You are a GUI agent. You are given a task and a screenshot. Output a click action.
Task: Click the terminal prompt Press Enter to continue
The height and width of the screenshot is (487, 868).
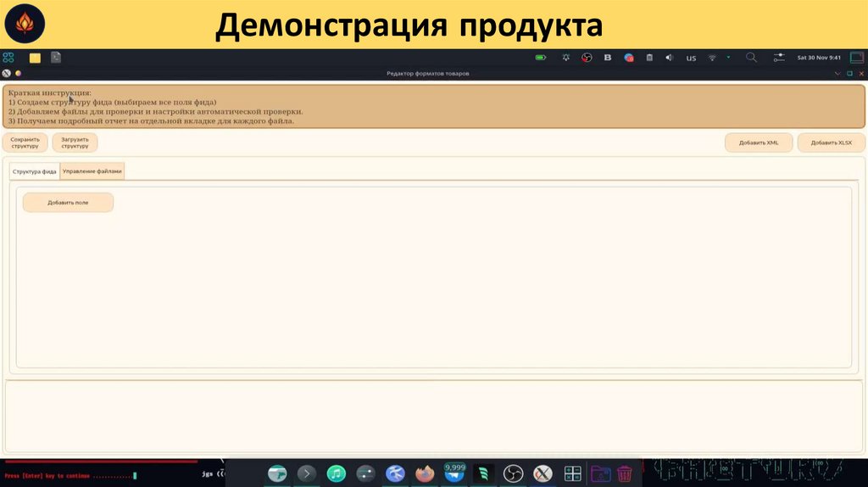70,475
